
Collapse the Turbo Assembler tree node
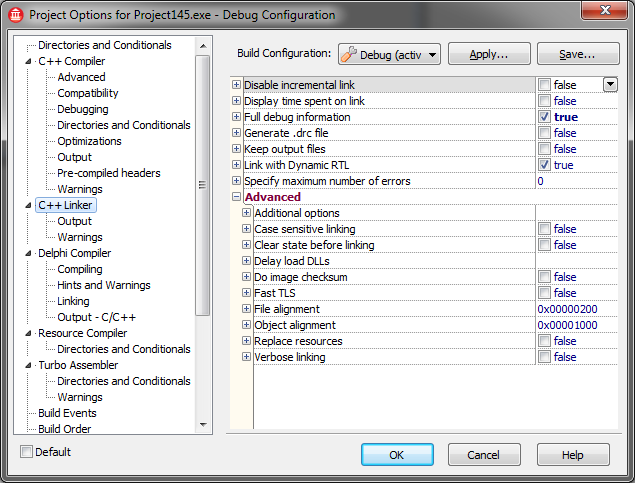tap(28, 365)
